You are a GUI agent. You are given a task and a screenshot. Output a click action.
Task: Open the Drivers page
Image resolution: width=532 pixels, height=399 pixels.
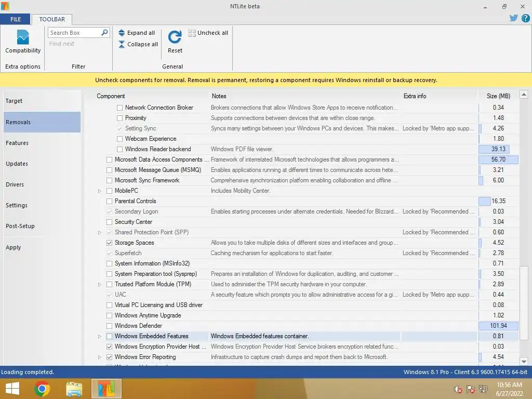(42, 184)
